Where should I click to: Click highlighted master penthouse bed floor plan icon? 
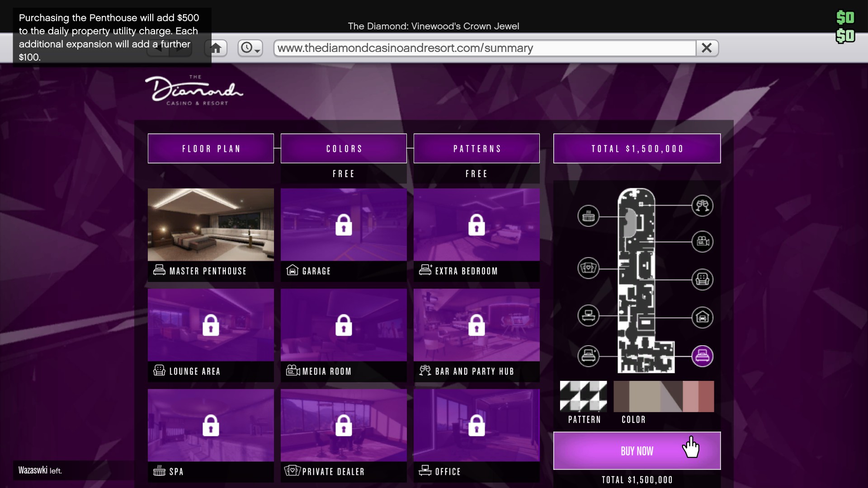(x=702, y=356)
